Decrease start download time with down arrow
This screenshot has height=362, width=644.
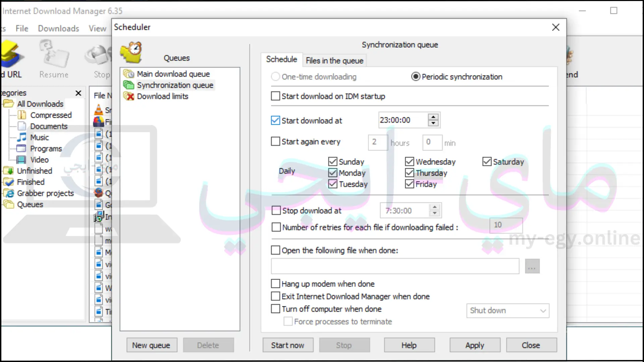pos(433,123)
